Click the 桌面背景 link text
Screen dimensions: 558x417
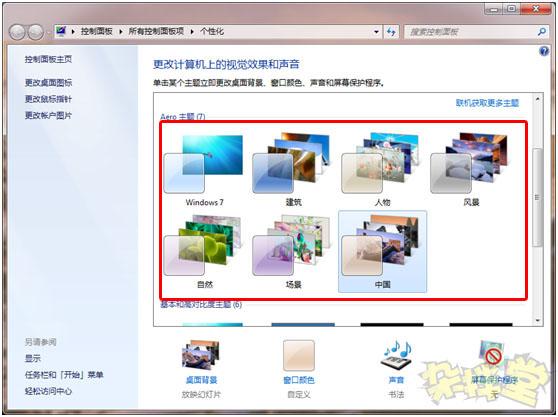tap(201, 380)
